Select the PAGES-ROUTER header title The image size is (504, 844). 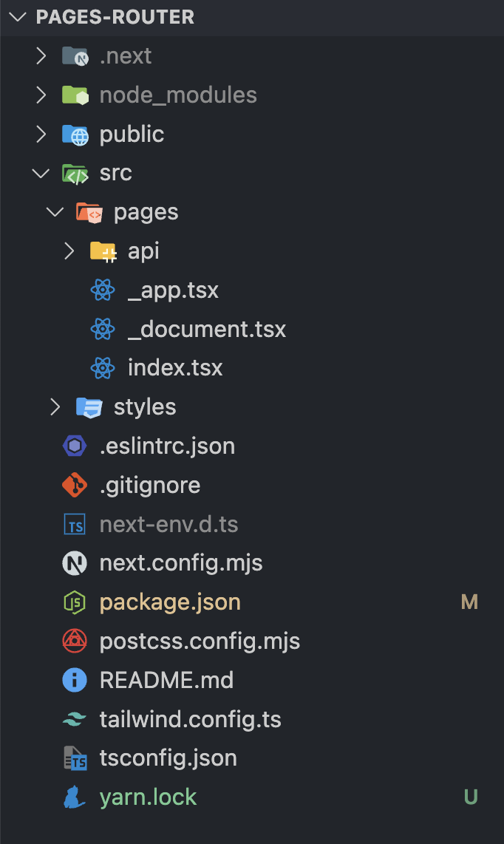click(x=115, y=17)
